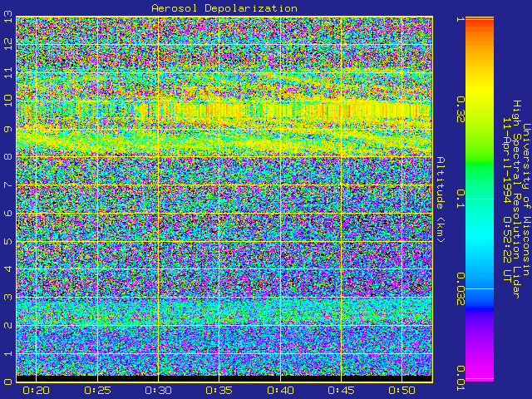Click the colorbar label 0.032
The image size is (532, 399).
click(461, 289)
